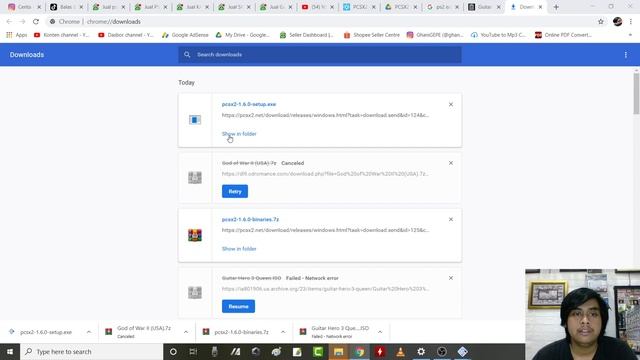The width and height of the screenshot is (640, 360).
Task: Click the Windows 'Type here to search' box
Action: point(91,351)
